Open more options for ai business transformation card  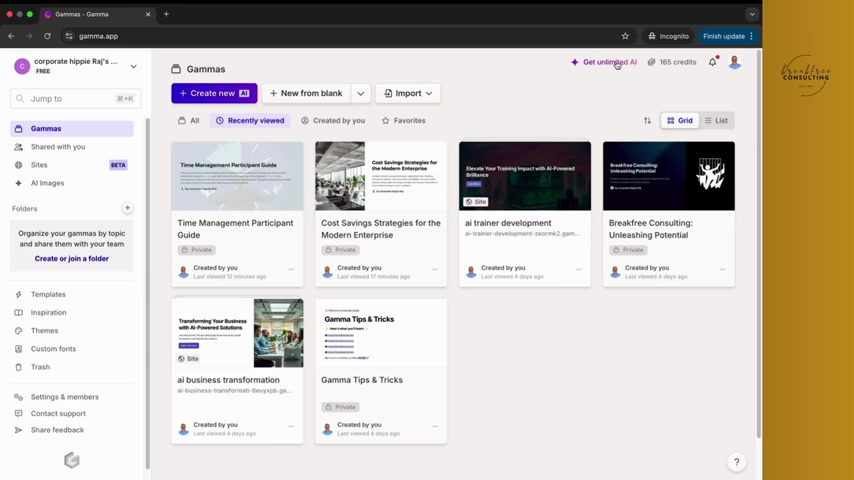pos(291,426)
